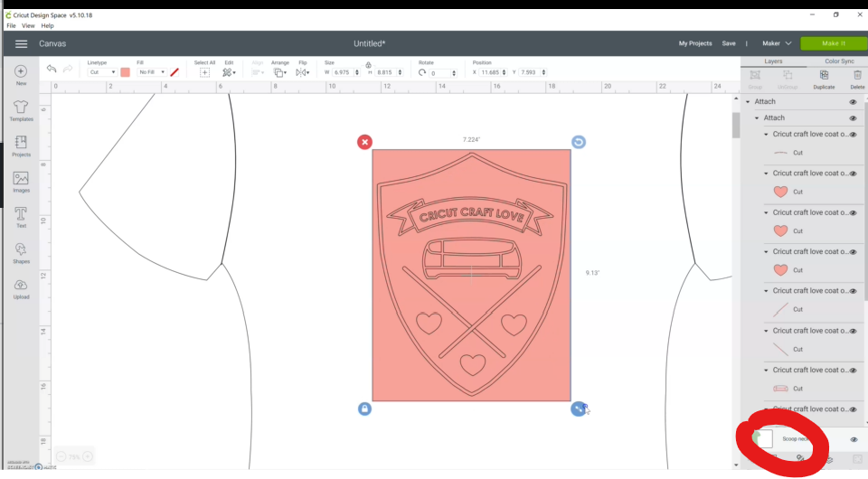Click the width W stepper arrows
The width and height of the screenshot is (868, 479).
356,72
